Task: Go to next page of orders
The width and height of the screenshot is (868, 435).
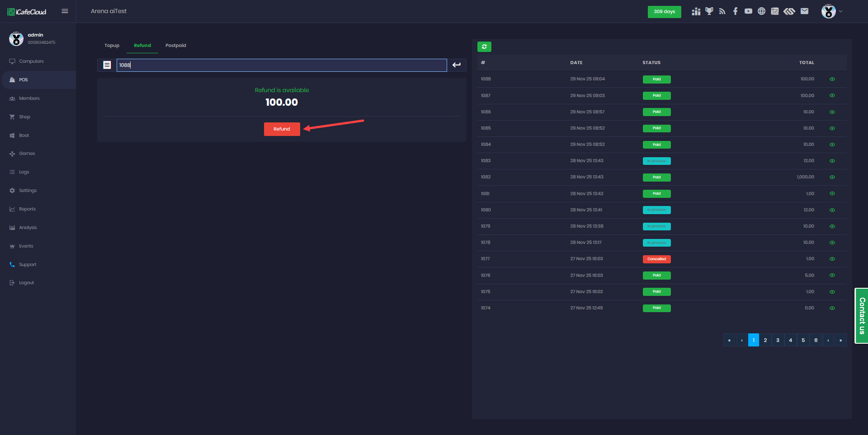Action: tap(828, 340)
